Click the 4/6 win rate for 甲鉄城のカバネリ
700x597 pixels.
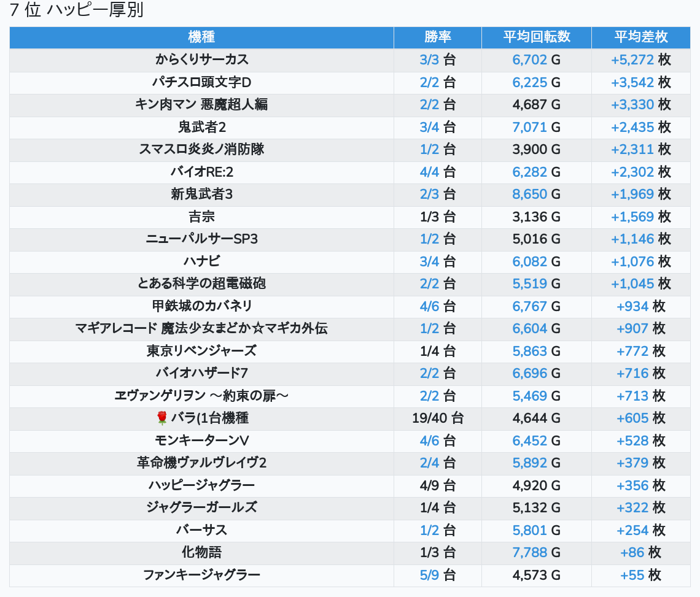429,306
